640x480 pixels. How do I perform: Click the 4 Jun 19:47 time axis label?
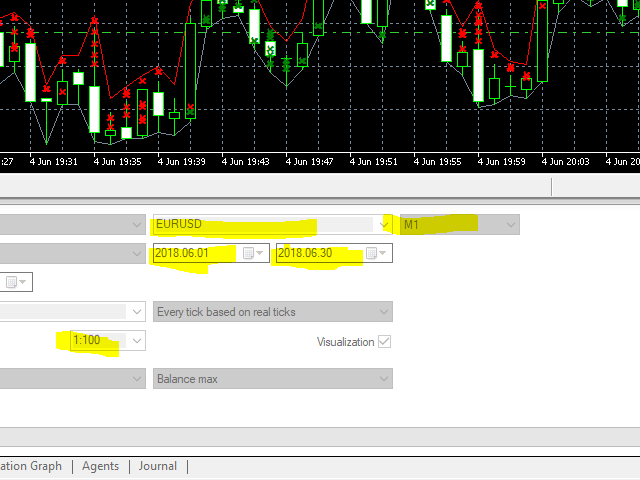click(309, 162)
